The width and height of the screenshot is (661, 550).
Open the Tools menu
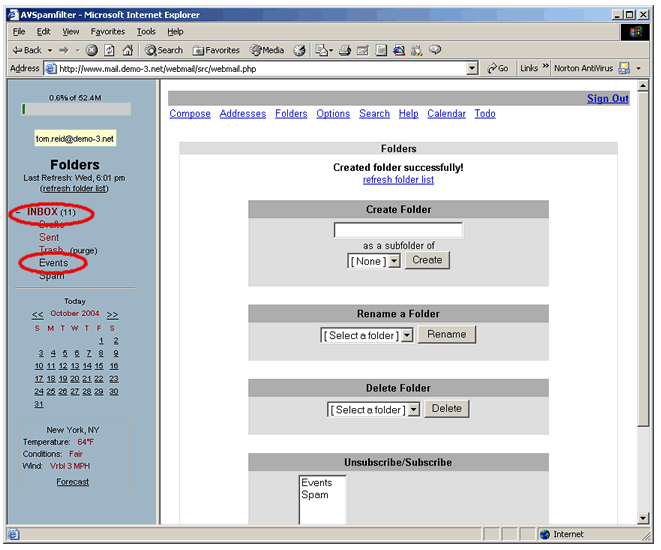pyautogui.click(x=146, y=32)
